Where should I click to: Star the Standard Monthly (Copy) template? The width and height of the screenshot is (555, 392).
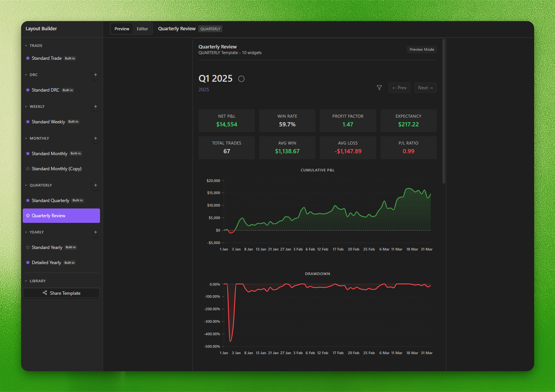[x=28, y=169]
